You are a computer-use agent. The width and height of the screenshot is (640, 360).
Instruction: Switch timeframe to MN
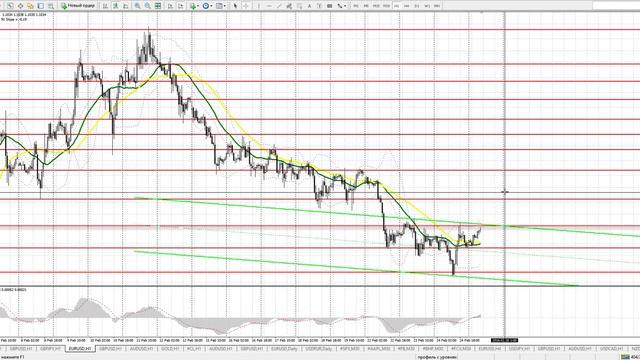(x=437, y=6)
